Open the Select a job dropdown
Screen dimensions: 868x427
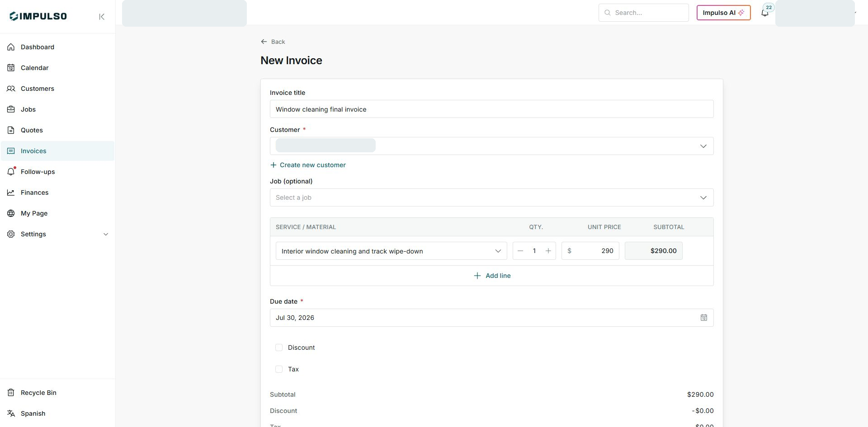click(x=492, y=197)
